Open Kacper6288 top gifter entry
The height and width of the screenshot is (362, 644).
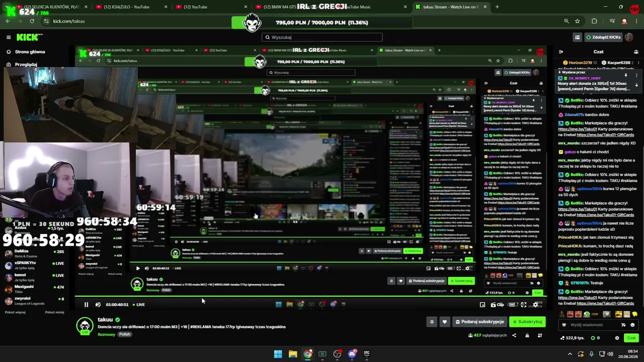click(619, 63)
